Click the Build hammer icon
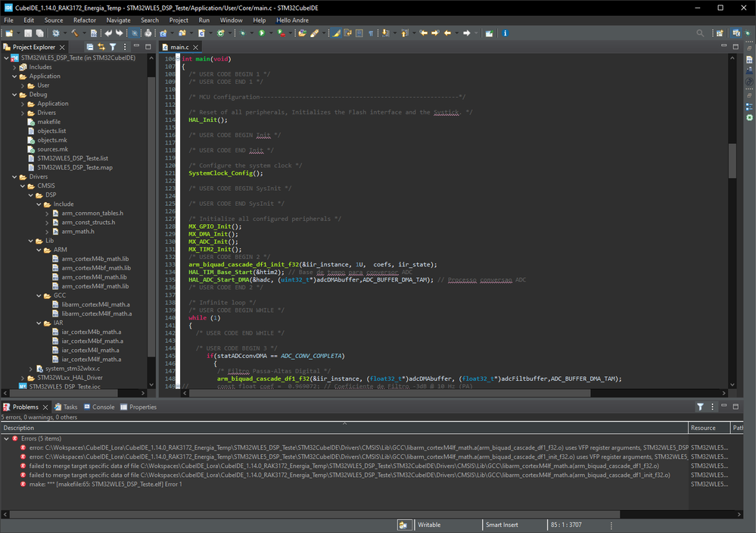The height and width of the screenshot is (533, 756). (x=74, y=33)
